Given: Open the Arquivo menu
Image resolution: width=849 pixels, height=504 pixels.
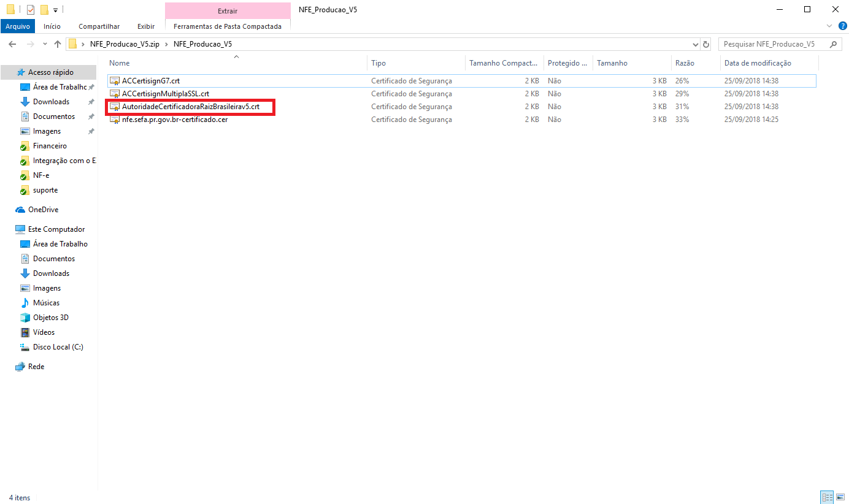Looking at the screenshot, I should (x=18, y=26).
